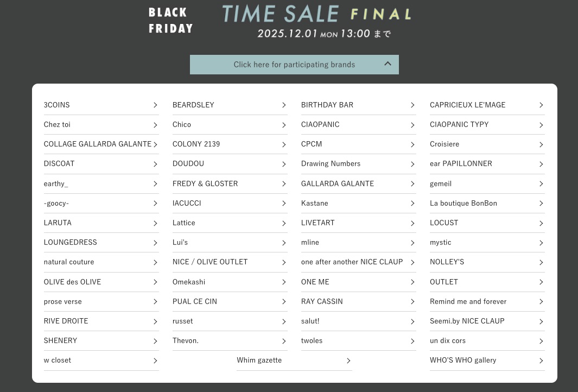The height and width of the screenshot is (392, 578).
Task: Choose the RAY CASSIN brand entry
Action: [322, 301]
